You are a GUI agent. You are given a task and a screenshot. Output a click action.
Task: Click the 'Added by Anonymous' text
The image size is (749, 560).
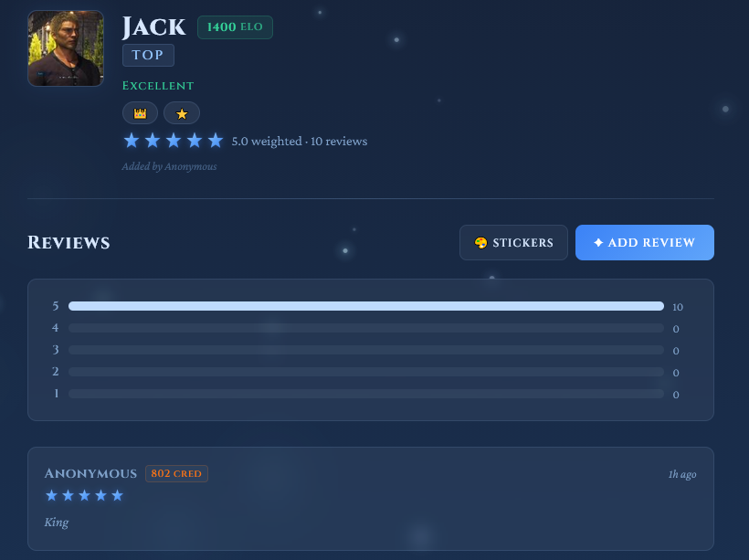(169, 166)
